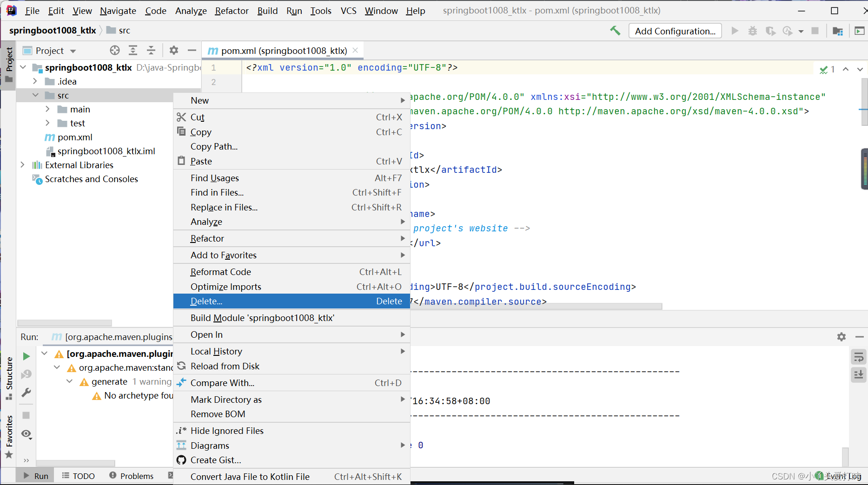
Task: Expand the test folder
Action: pos(47,123)
